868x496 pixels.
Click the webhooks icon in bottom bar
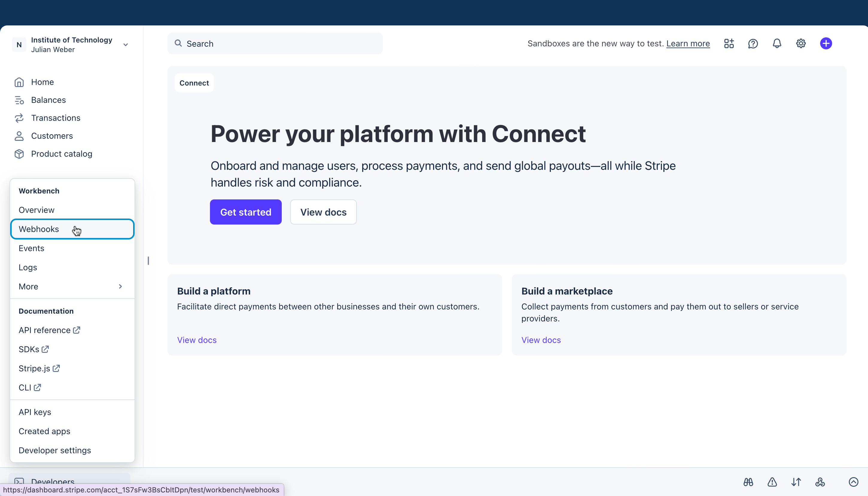point(820,482)
